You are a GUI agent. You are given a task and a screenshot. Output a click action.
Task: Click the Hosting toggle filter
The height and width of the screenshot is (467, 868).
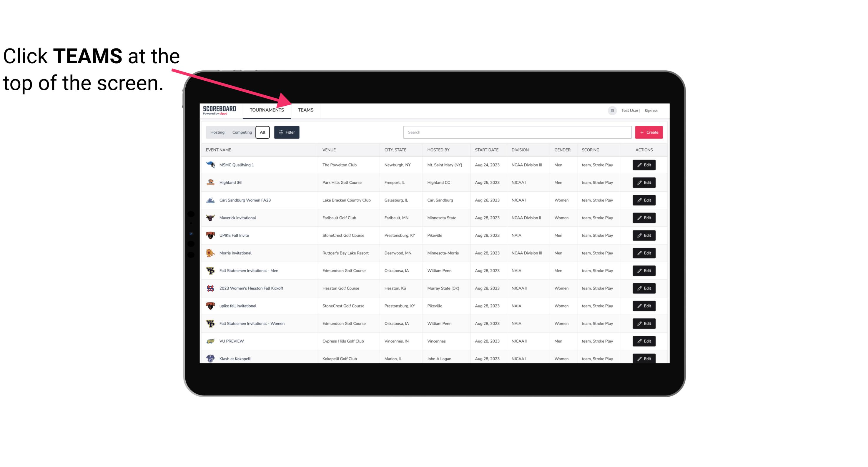point(217,132)
